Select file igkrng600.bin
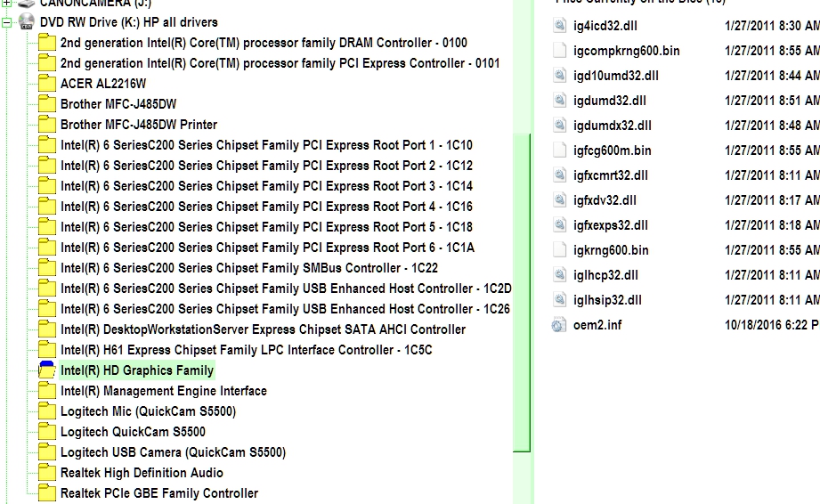The width and height of the screenshot is (820, 504). (611, 250)
